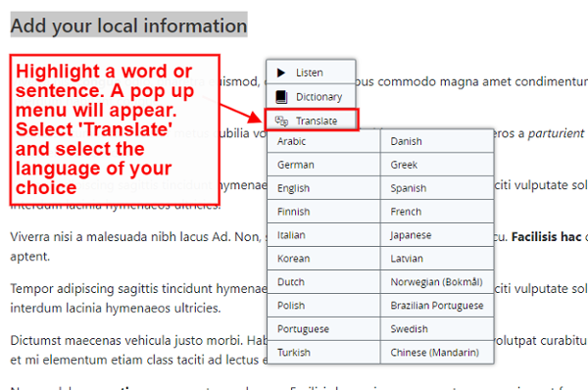Click the Listen play icon
588x390 pixels.
(x=281, y=73)
